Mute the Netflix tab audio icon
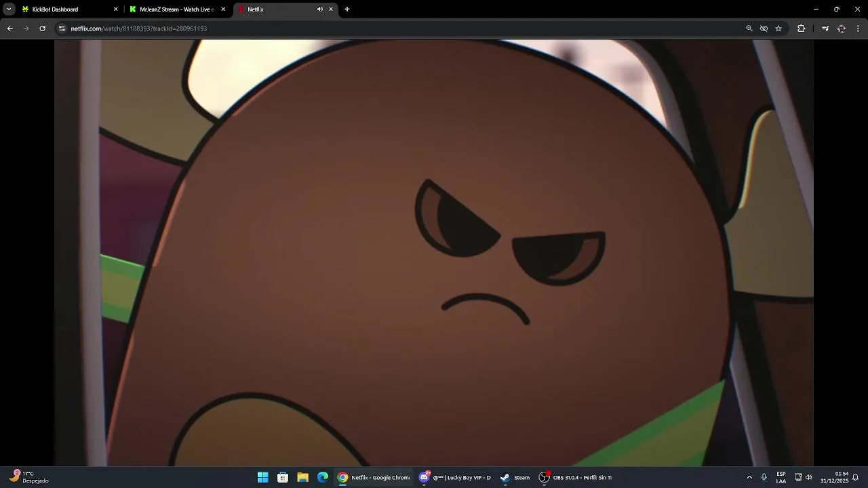This screenshot has width=868, height=488. pyautogui.click(x=319, y=9)
